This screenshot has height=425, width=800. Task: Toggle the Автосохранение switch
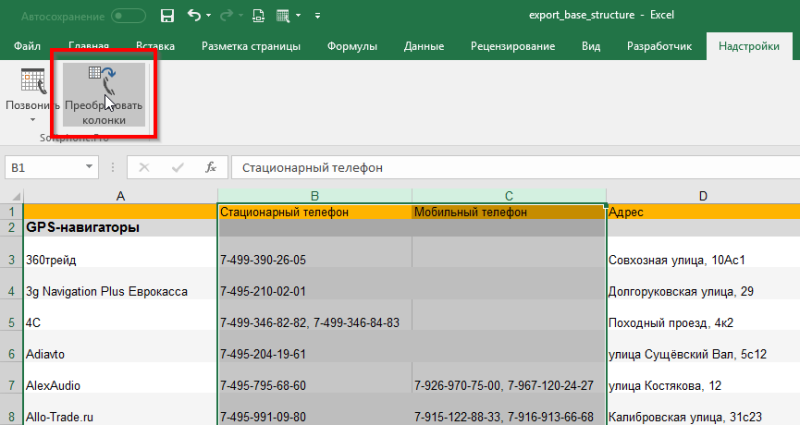[x=128, y=16]
